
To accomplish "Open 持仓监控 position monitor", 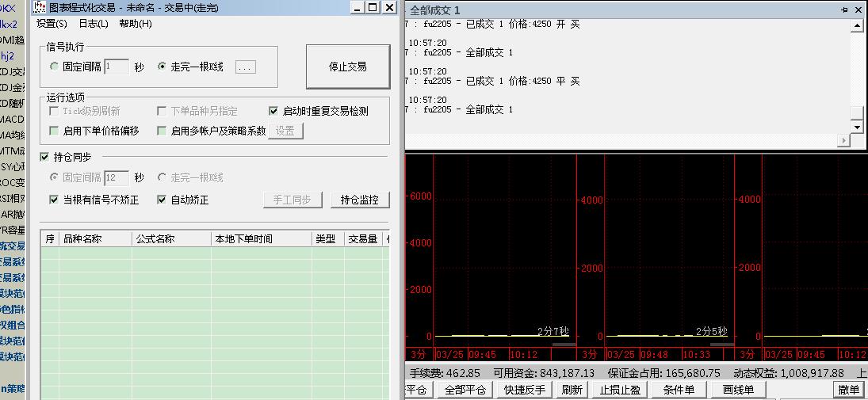I will (360, 200).
